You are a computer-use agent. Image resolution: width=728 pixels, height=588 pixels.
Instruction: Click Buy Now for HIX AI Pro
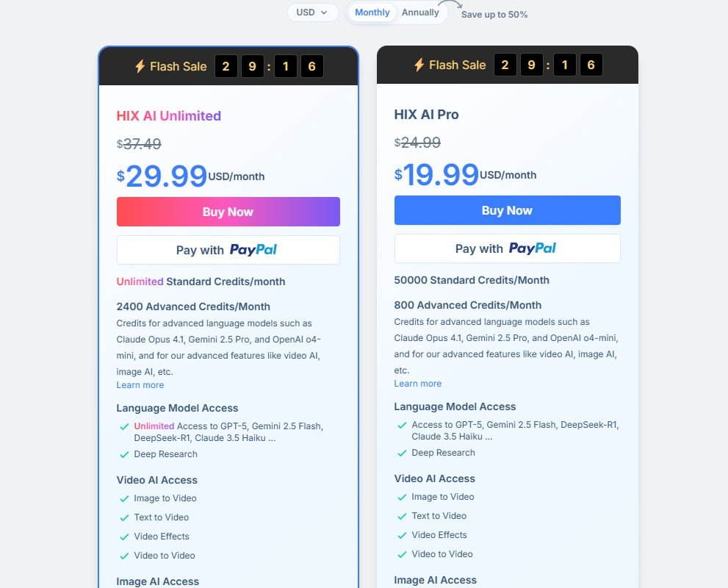point(507,210)
